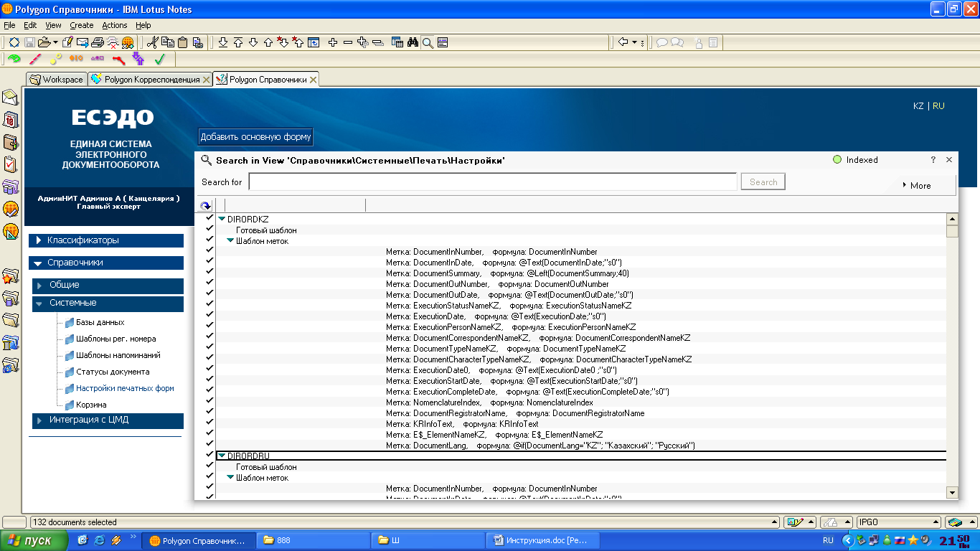Expand More search options

(x=916, y=185)
